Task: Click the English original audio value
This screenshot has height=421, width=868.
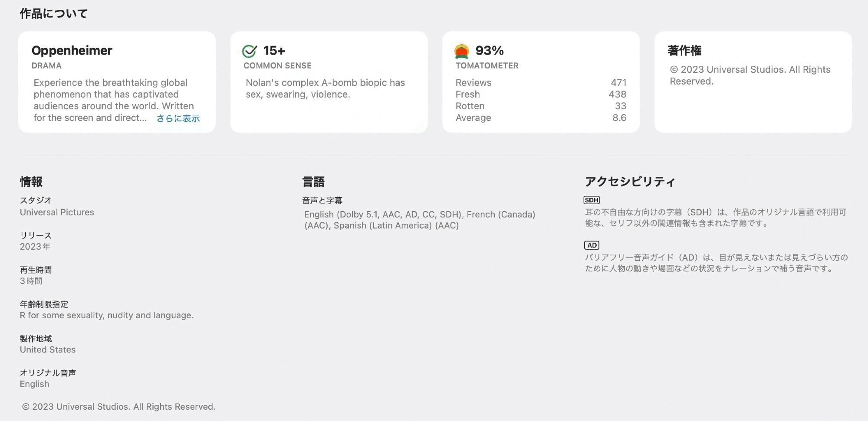Action: click(35, 384)
